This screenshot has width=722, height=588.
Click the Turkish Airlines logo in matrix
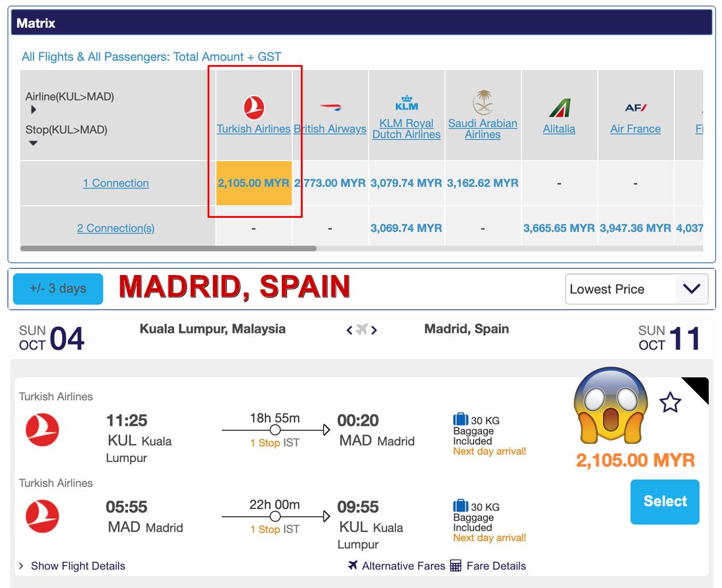click(254, 108)
